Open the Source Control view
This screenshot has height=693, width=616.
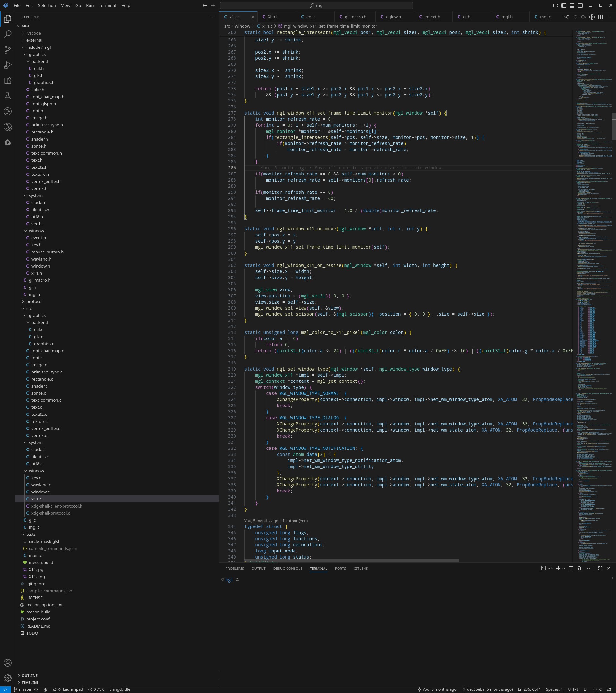click(7, 50)
